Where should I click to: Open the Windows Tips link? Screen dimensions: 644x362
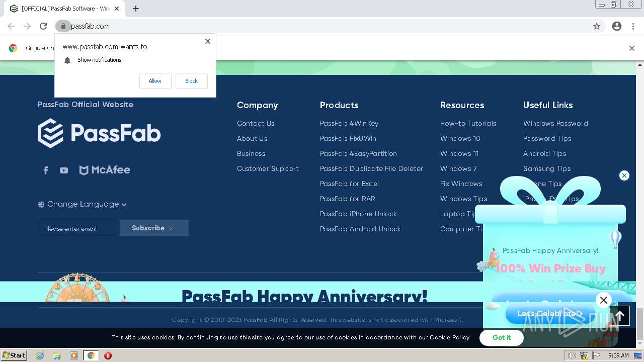464,199
